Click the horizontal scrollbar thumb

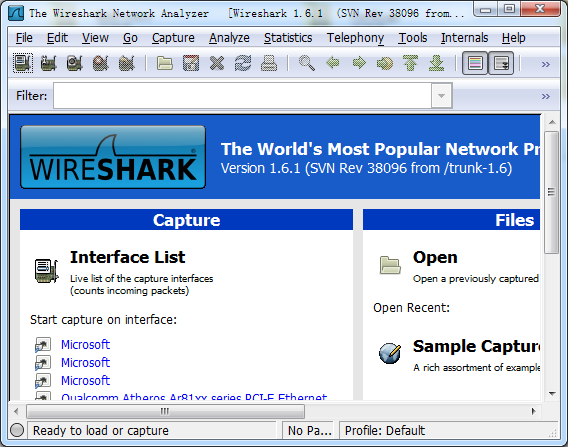pyautogui.click(x=165, y=412)
